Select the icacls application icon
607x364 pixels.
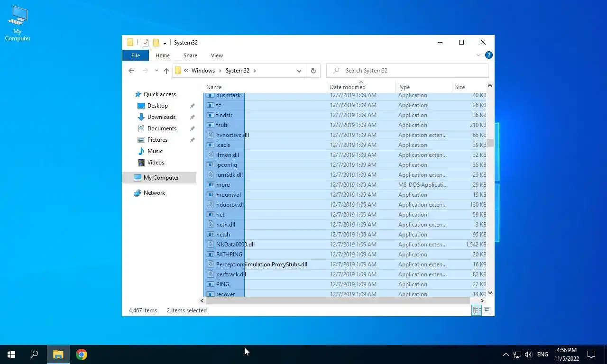coord(212,145)
